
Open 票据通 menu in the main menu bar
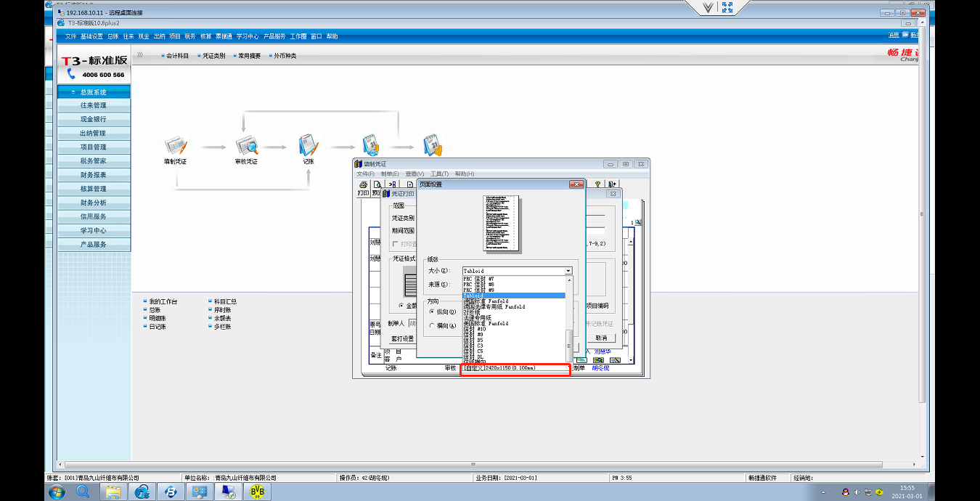(224, 36)
